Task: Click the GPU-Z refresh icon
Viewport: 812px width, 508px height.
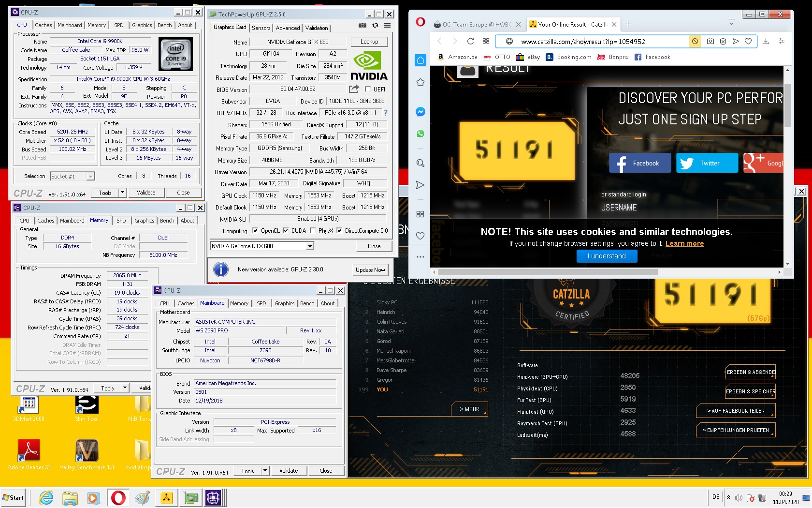Action: coord(375,25)
